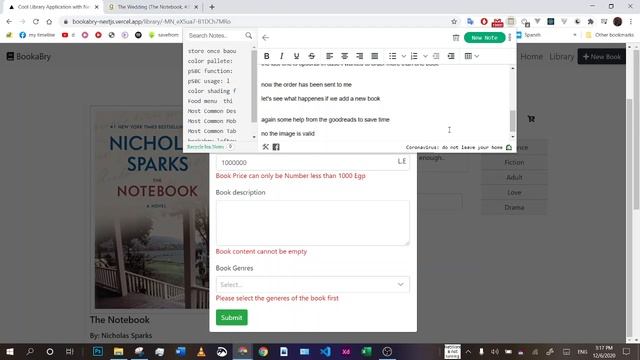Open the notes tools wrench icon
Screen dimensions: 640x360
click(265, 147)
